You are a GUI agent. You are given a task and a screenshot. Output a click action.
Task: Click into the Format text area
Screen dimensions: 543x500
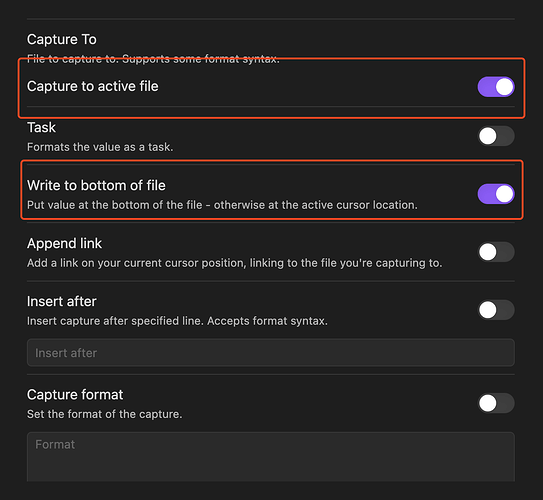271,456
